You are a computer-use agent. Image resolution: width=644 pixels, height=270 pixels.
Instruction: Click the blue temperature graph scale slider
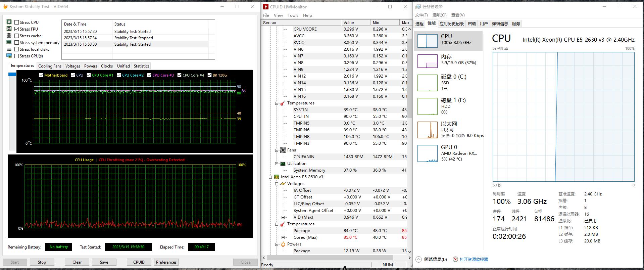pos(12,74)
